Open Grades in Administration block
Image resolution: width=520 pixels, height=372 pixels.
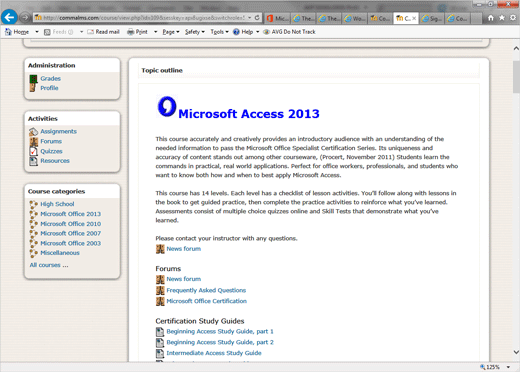[51, 78]
